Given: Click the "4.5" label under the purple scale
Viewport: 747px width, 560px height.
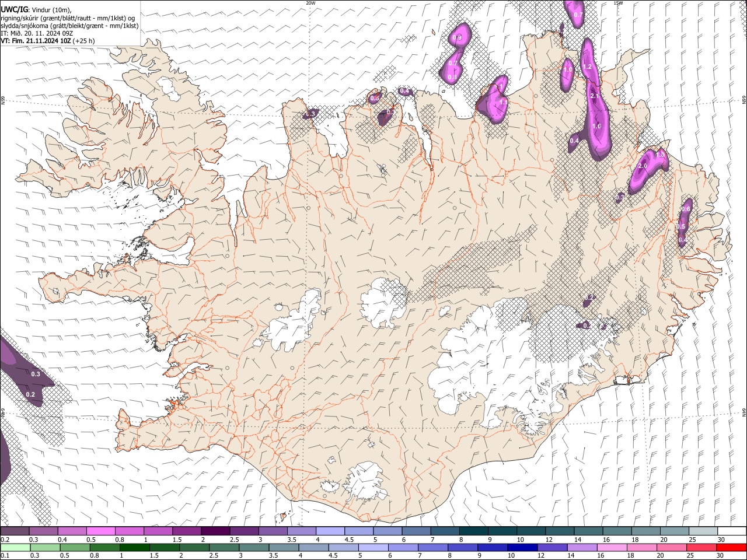Looking at the screenshot, I should 349,540.
